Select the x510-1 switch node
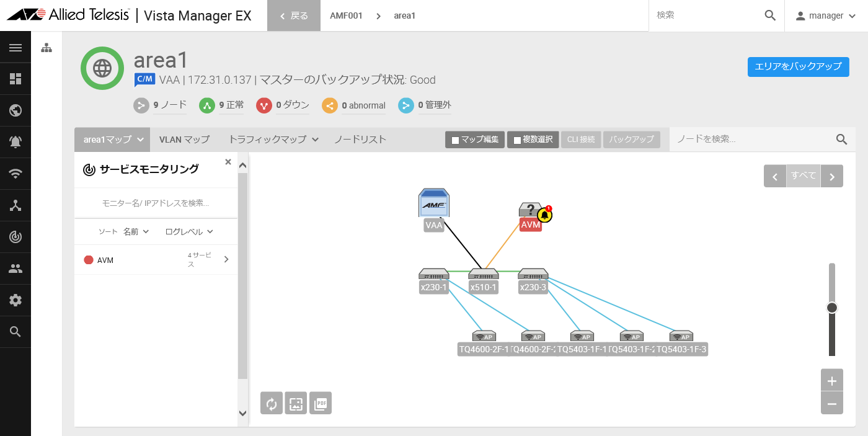Image resolution: width=868 pixels, height=436 pixels. [484, 274]
